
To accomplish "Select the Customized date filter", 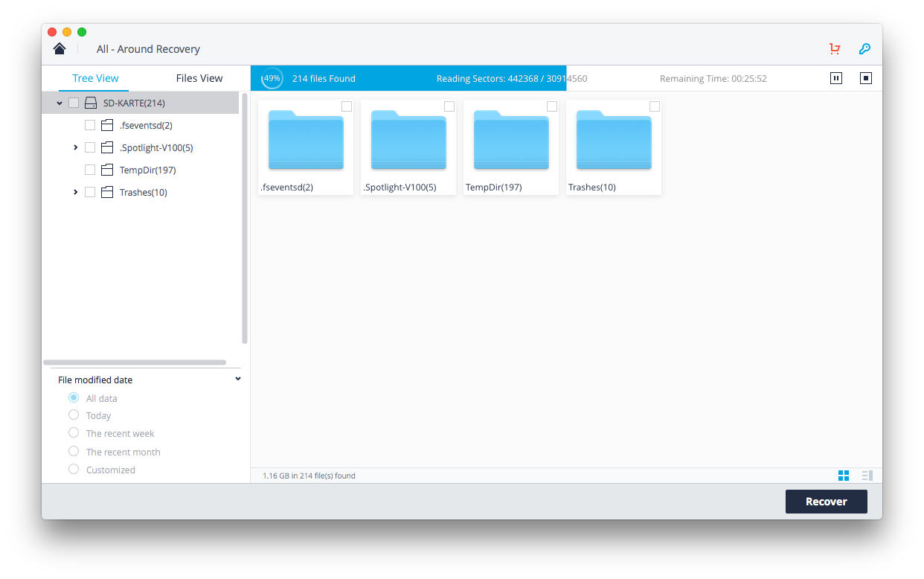I will coord(74,469).
